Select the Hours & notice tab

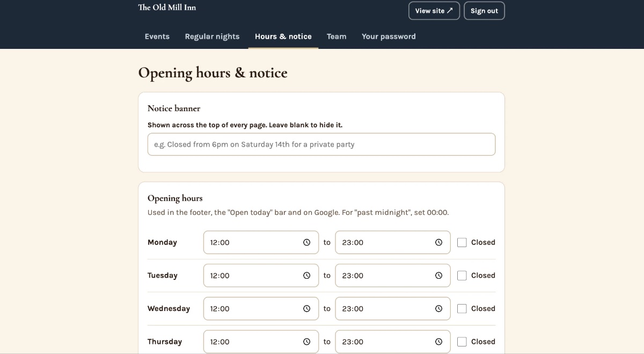283,37
